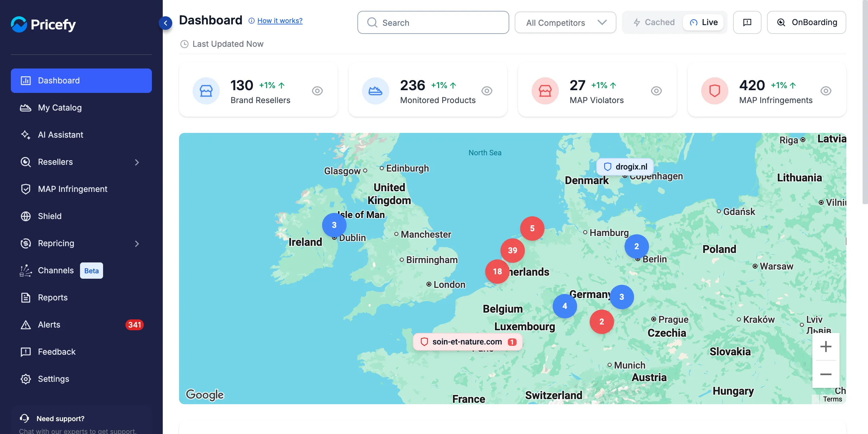Toggle visibility of Brand Resellers card
Screen dimensions: 868x434
click(x=317, y=91)
